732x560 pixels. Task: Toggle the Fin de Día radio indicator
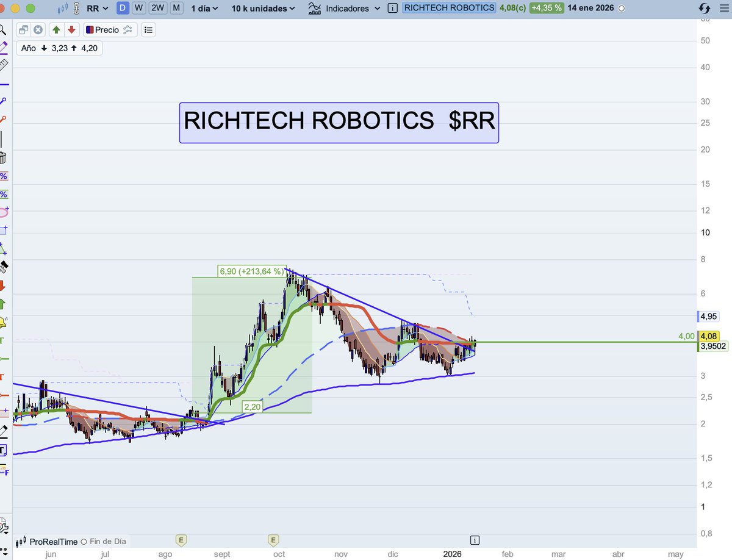click(84, 542)
